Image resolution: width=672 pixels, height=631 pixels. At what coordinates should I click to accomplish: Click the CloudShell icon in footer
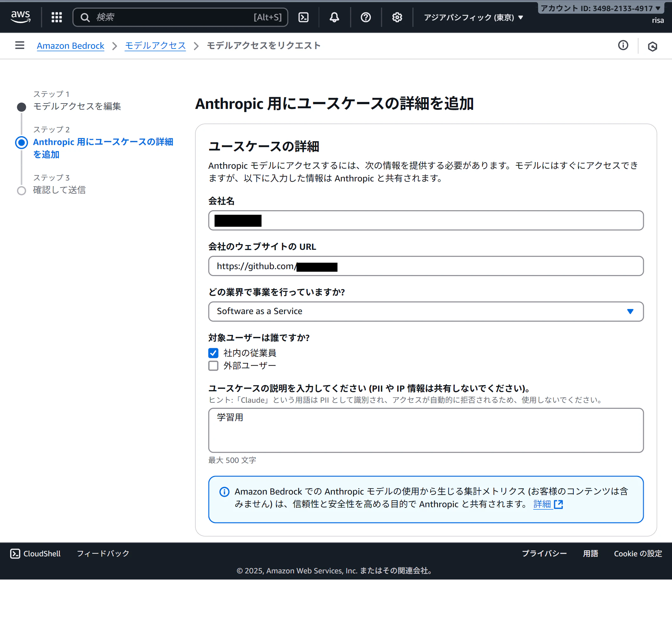point(15,553)
